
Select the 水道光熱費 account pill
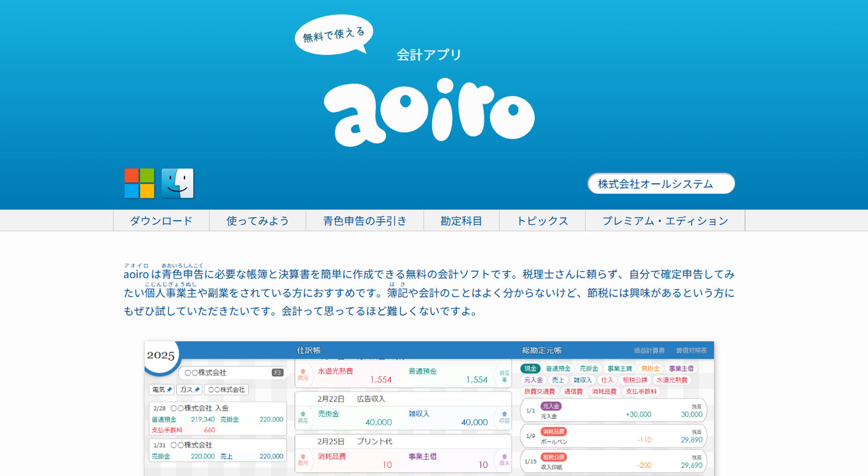672,380
